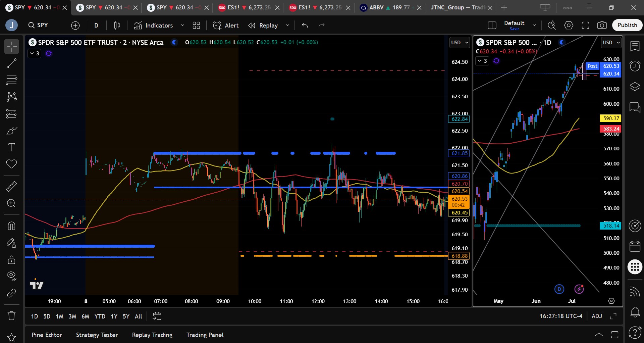The width and height of the screenshot is (644, 343).
Task: Open timezone menu showing UTC-4
Action: (561, 316)
